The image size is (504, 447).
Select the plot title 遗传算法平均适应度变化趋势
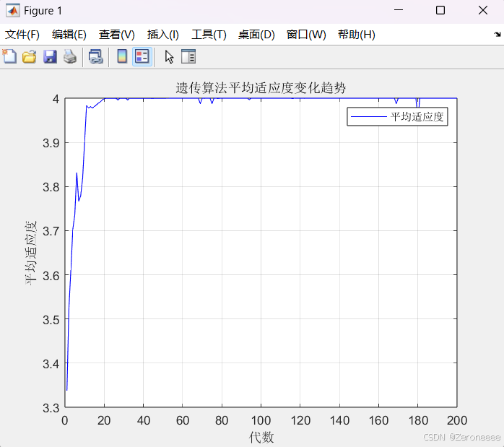[x=261, y=87]
